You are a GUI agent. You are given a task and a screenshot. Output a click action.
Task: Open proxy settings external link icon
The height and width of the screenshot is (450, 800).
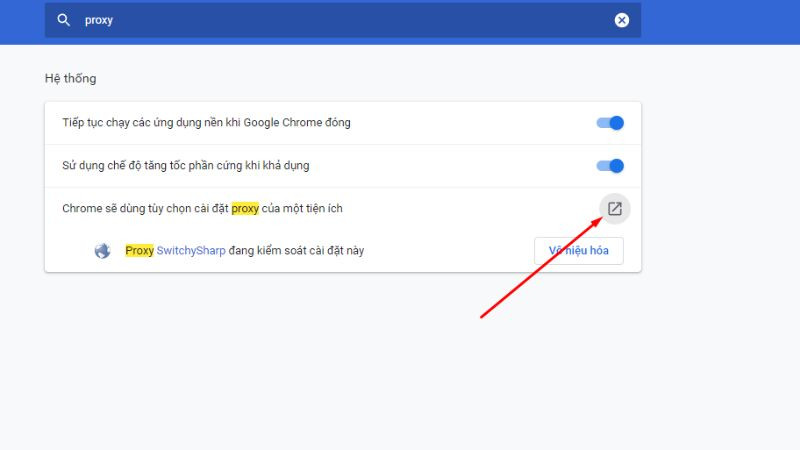(x=615, y=209)
